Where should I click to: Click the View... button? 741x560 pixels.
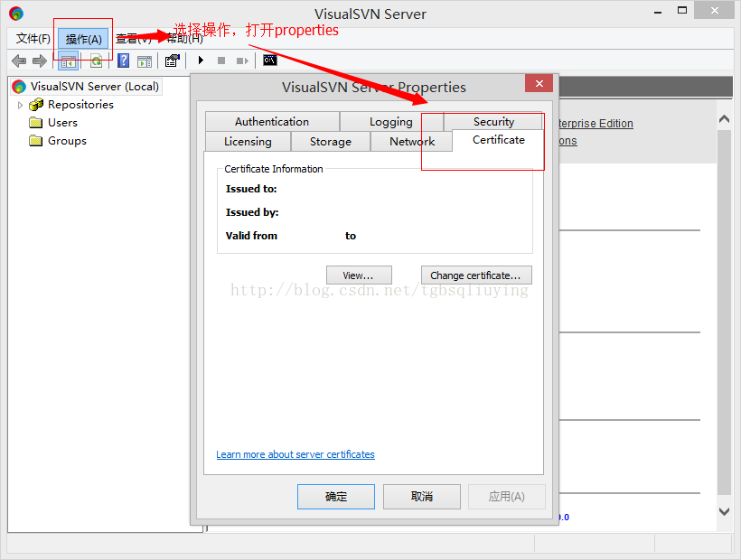(x=359, y=275)
